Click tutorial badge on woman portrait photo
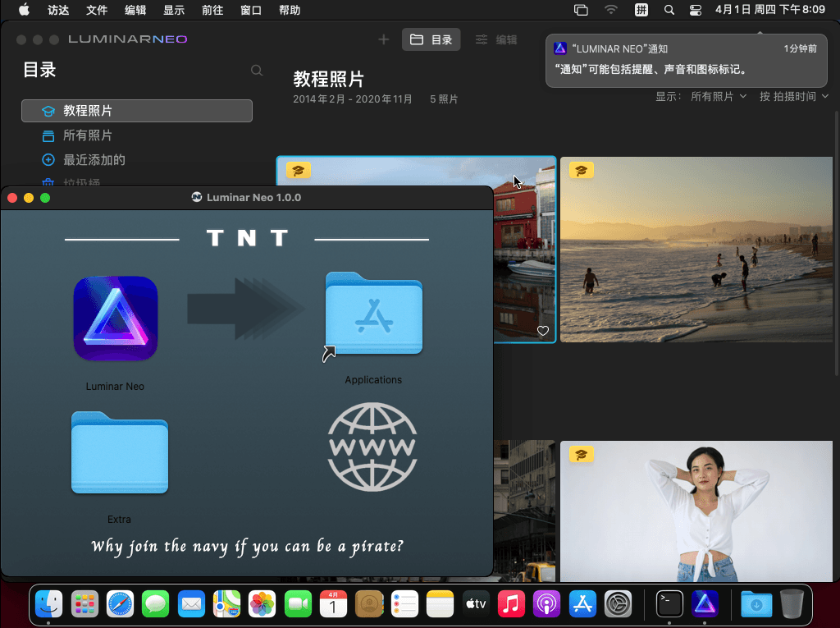 (x=582, y=455)
